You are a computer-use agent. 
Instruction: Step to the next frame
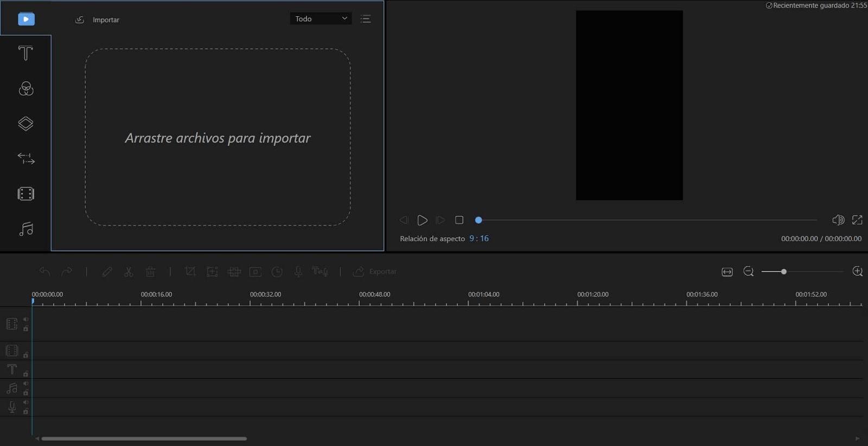coord(441,220)
